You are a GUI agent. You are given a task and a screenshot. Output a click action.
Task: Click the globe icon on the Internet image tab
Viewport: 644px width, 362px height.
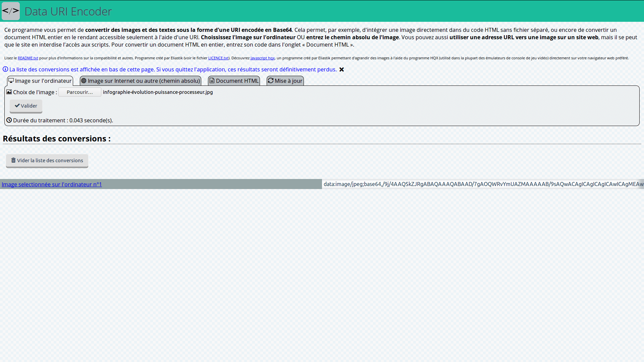[x=84, y=81]
